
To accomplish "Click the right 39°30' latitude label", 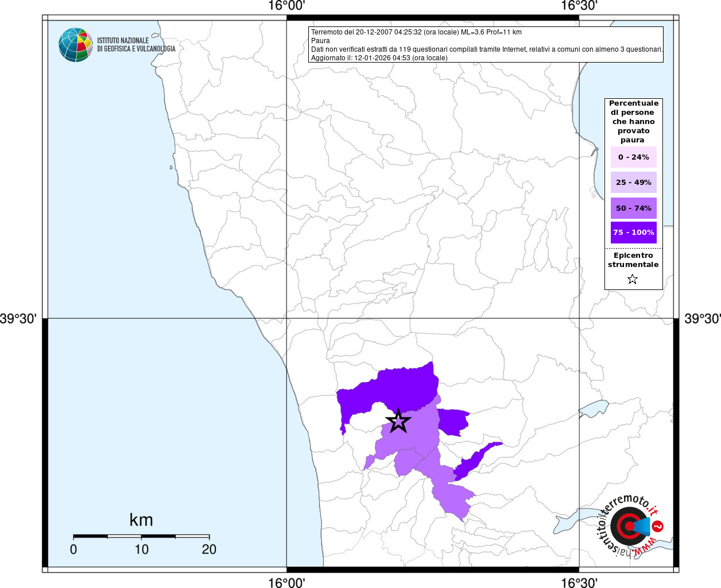I will [x=701, y=319].
